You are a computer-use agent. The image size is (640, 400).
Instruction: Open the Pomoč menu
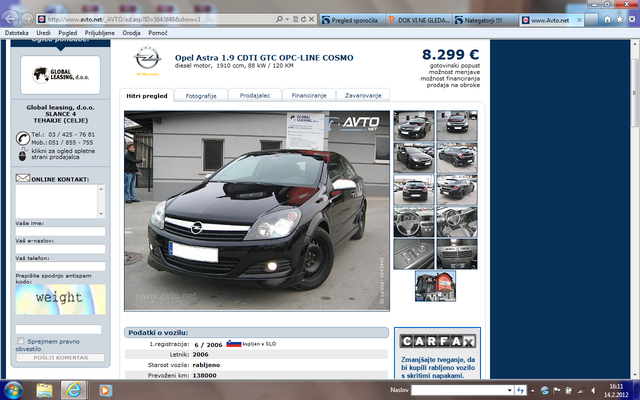158,33
